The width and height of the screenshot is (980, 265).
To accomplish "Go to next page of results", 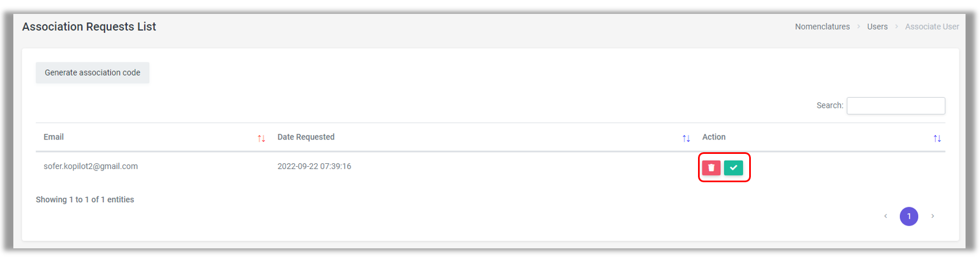I will [933, 216].
